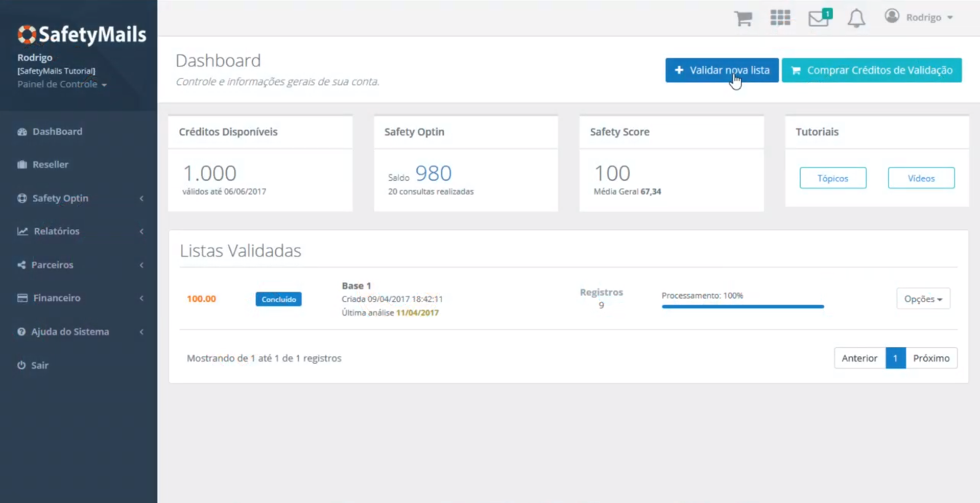
Task: Open the Reseller menu item
Action: coord(50,164)
